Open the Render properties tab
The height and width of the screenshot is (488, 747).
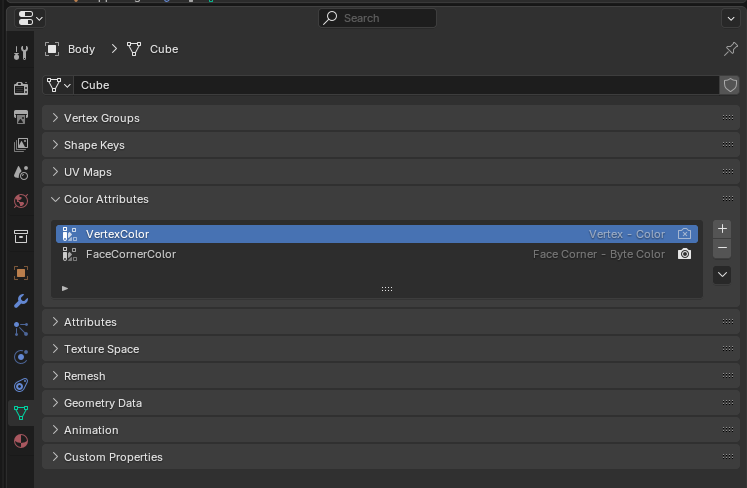[x=21, y=88]
